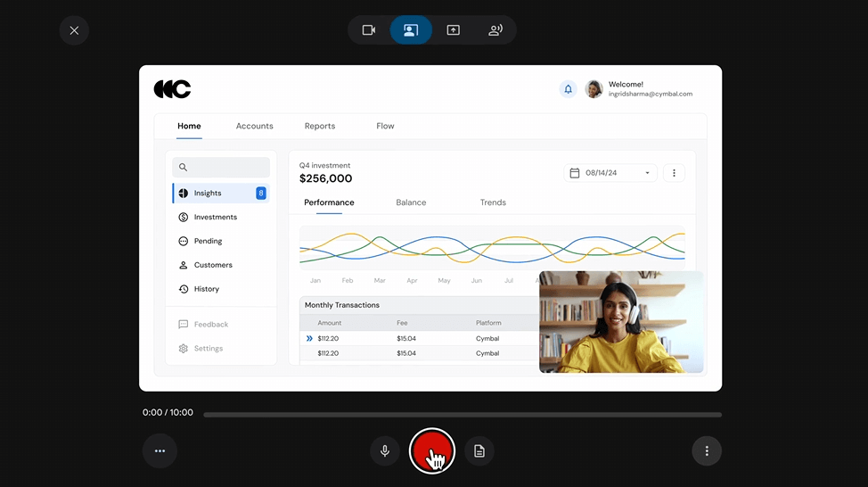Click the calendar icon in date picker
Image resolution: width=868 pixels, height=487 pixels.
pos(575,173)
